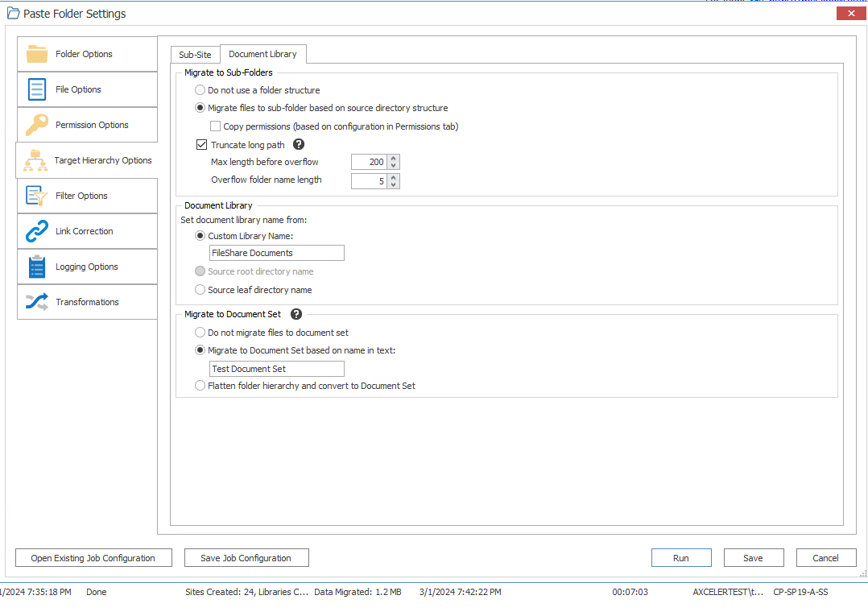Click the Permission Options key icon
Image resolution: width=868 pixels, height=612 pixels.
(35, 124)
